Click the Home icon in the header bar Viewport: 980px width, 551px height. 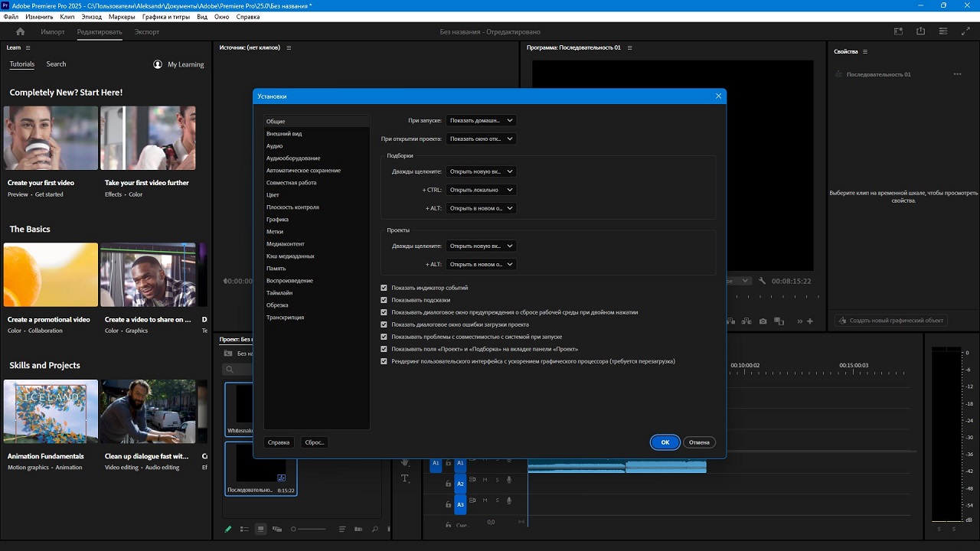point(21,32)
